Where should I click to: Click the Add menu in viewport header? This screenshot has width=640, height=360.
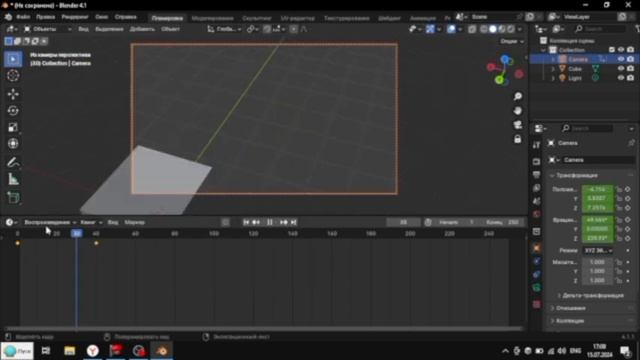142,29
